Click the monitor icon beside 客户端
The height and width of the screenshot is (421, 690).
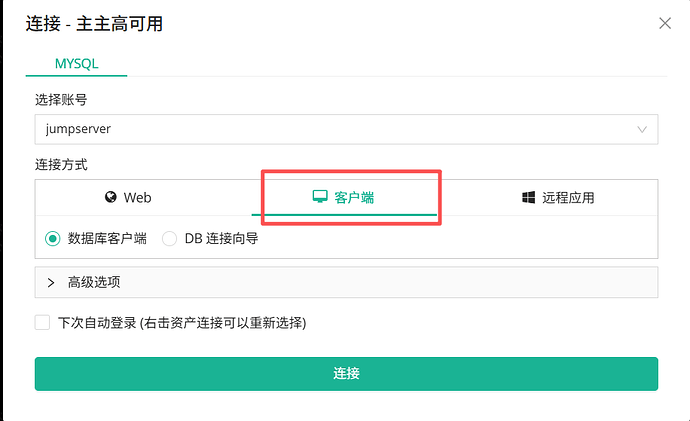(x=321, y=198)
